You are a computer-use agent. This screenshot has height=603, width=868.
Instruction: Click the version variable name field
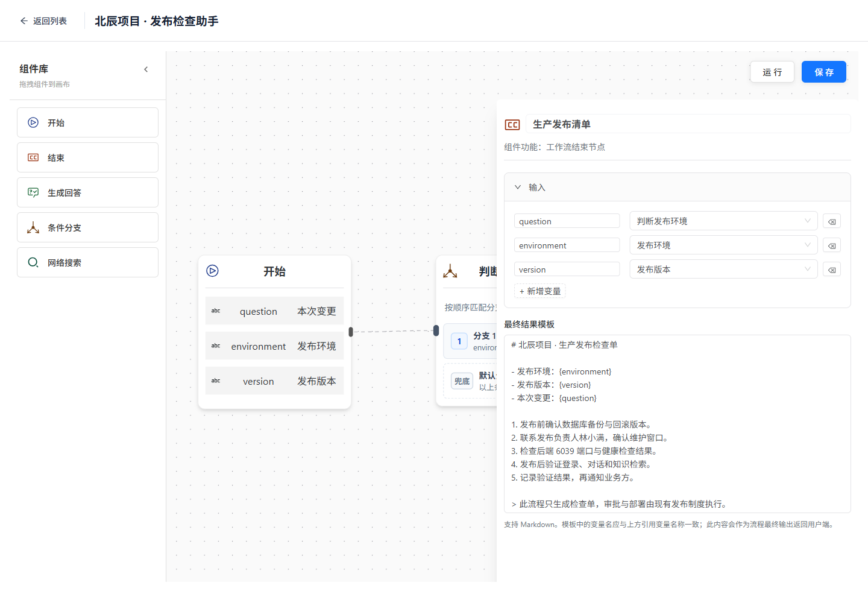coord(567,270)
